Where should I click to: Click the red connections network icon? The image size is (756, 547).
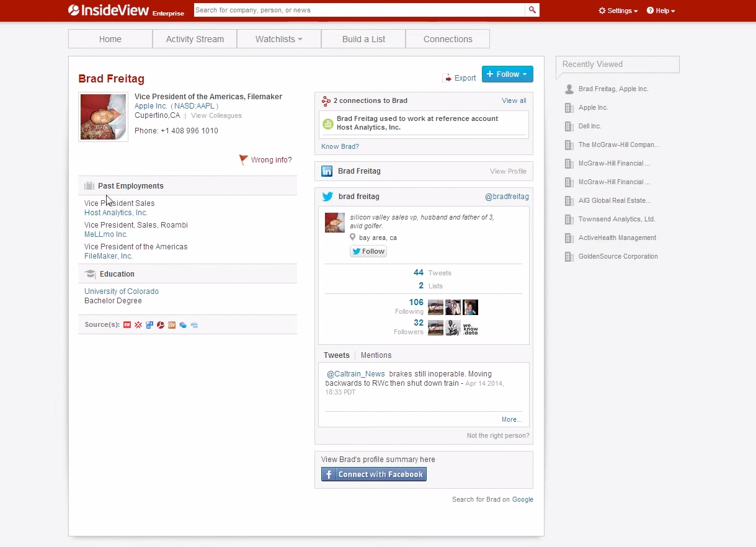click(x=326, y=100)
